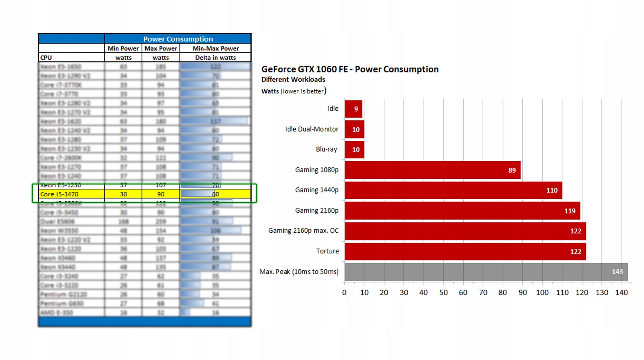Select the "Core i5-3470" CPU cell
This screenshot has height=360, width=644.
[72, 194]
